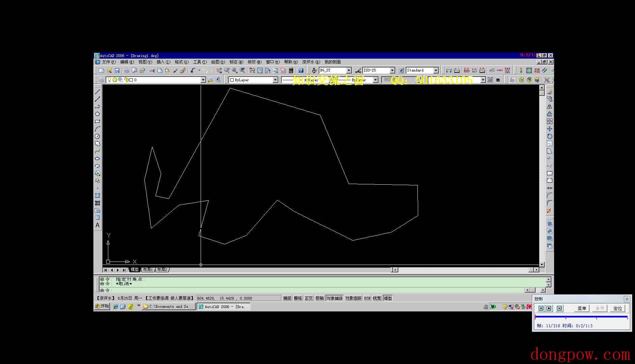Click the Undo arrow icon

tap(193, 70)
